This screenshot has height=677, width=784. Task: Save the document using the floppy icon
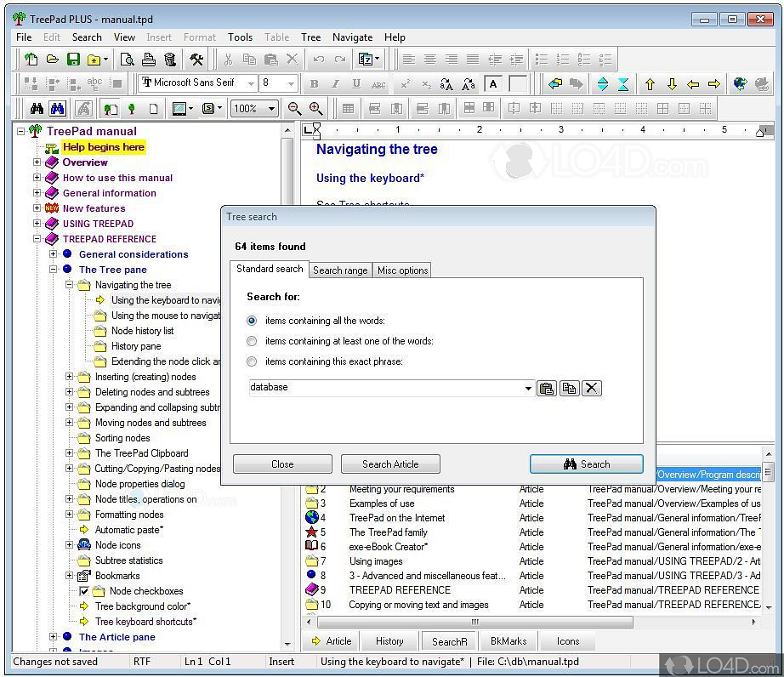pyautogui.click(x=73, y=60)
